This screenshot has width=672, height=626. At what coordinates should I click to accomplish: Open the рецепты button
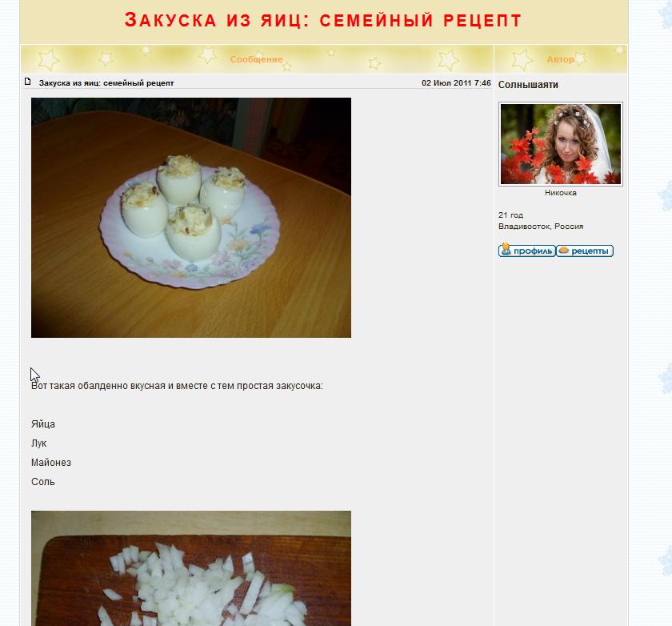[x=585, y=251]
